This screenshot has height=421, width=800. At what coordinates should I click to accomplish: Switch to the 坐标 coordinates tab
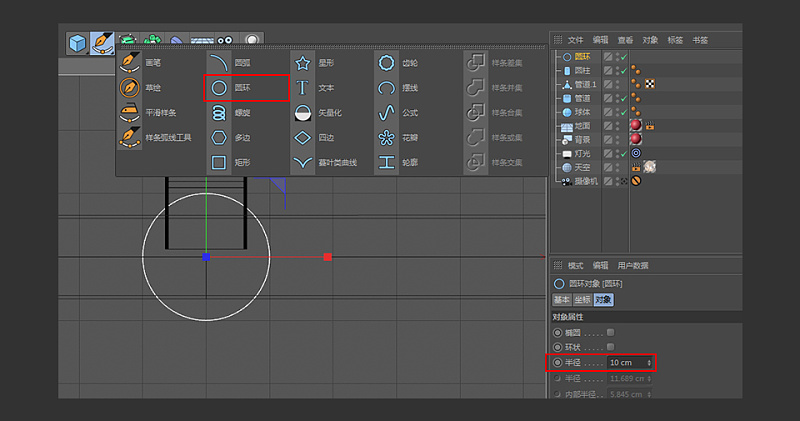(x=582, y=299)
